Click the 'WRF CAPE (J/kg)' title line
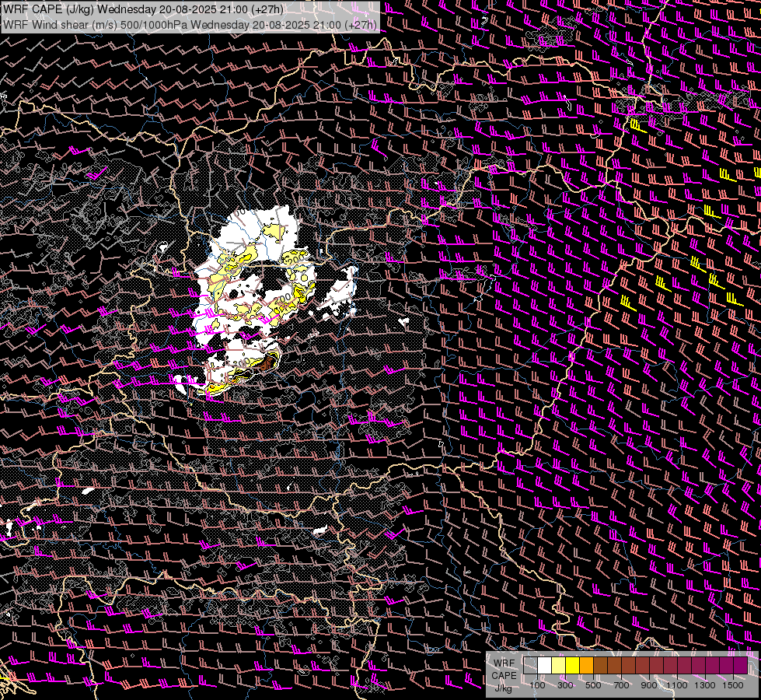The image size is (761, 700). click(144, 9)
